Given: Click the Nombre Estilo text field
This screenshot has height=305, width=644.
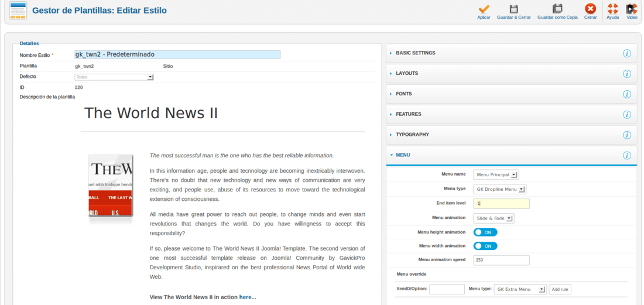Looking at the screenshot, I should click(177, 54).
